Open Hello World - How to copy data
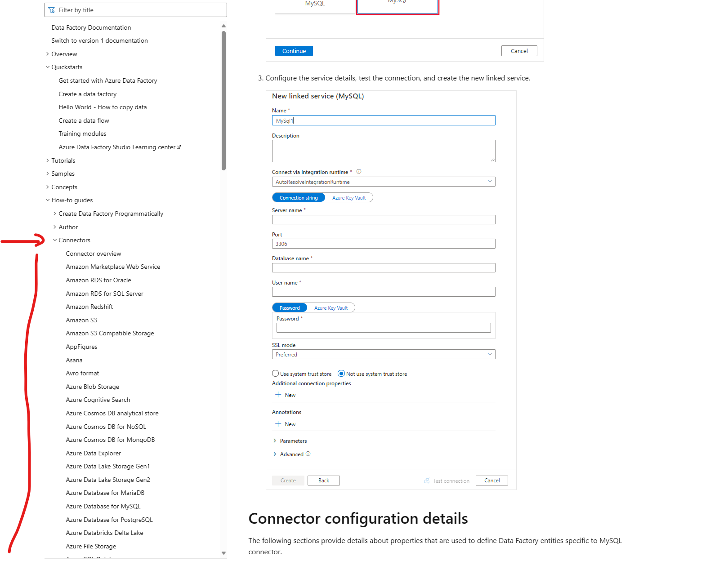This screenshot has height=561, width=728. [103, 107]
